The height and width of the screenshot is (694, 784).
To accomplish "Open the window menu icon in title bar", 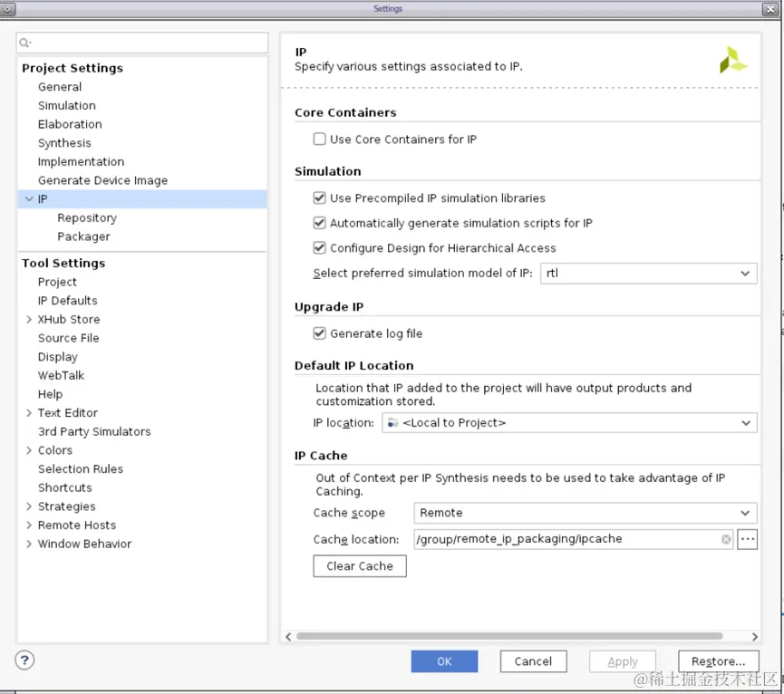I will click(x=10, y=9).
